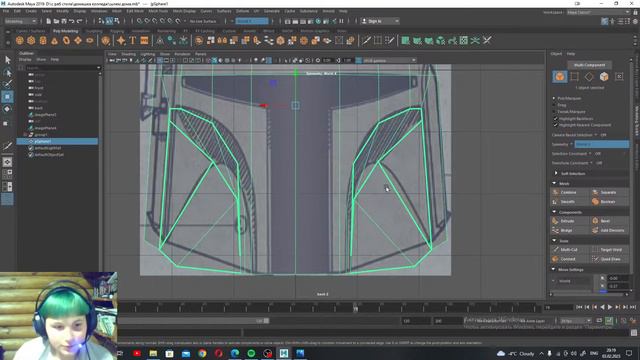Select pSphere1 in the Outliner

click(57, 141)
